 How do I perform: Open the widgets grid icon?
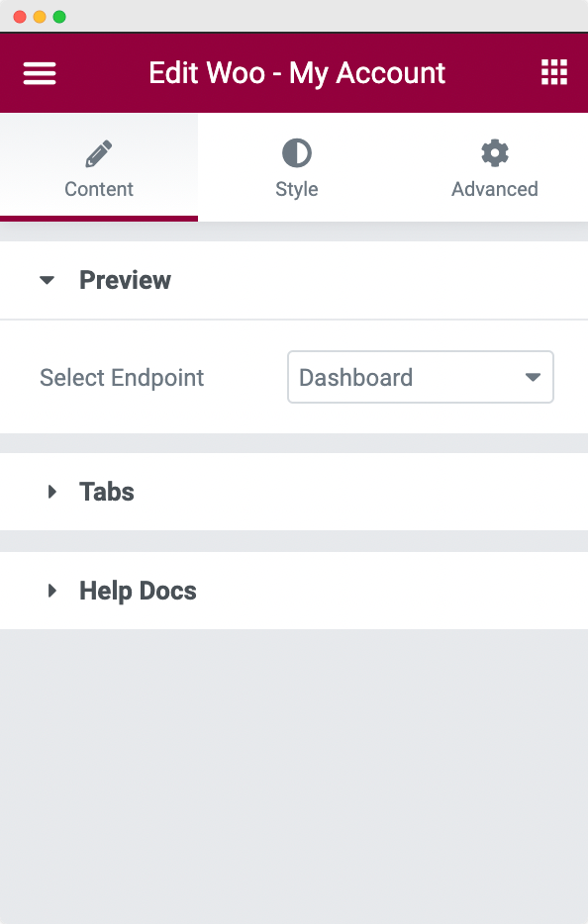(x=553, y=72)
